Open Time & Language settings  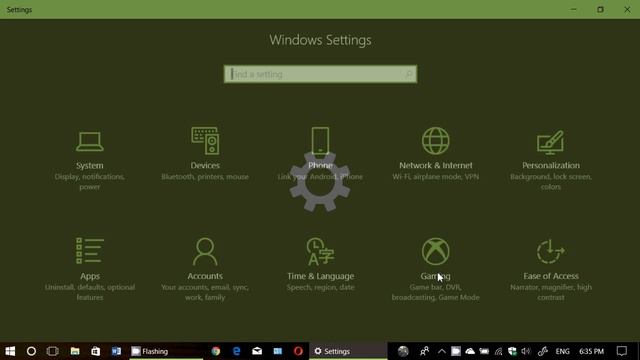click(x=320, y=265)
